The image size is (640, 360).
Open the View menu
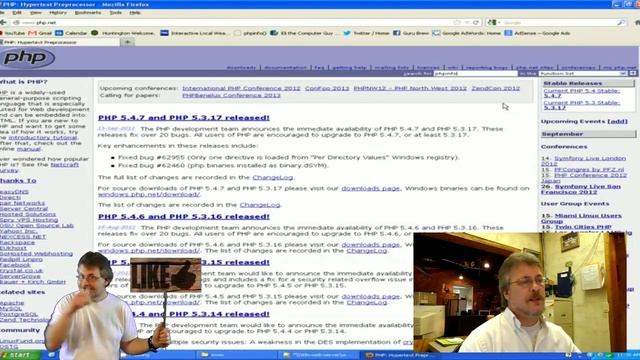(36, 13)
